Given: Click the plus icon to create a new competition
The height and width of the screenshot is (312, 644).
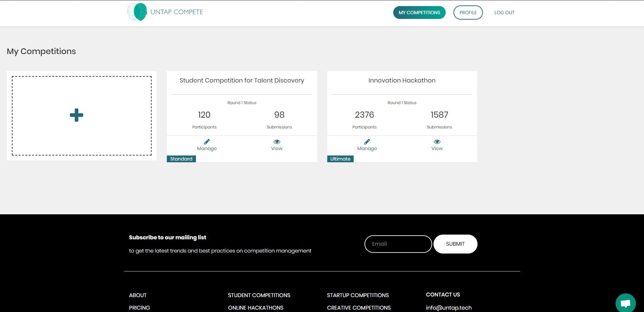Looking at the screenshot, I should point(76,115).
